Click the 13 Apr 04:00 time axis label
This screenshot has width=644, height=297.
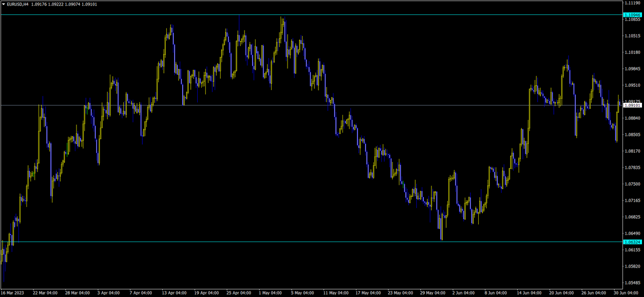tap(174, 293)
